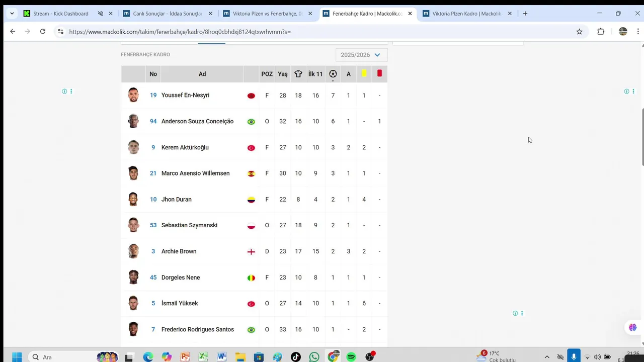Image resolution: width=644 pixels, height=362 pixels.
Task: Open WhatsApp from taskbar
Action: [x=314, y=357]
